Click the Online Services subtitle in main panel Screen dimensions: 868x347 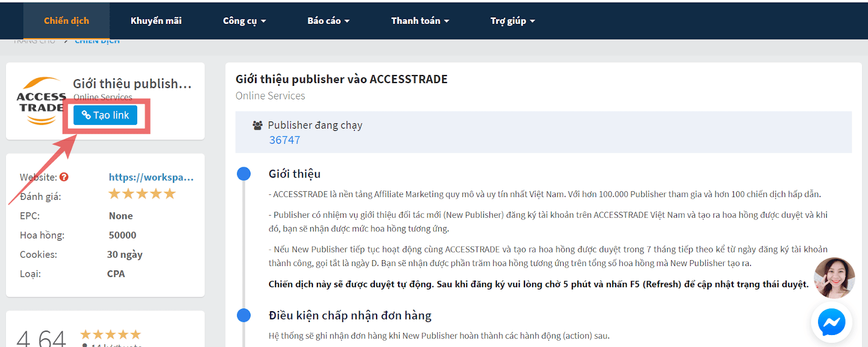pos(270,96)
